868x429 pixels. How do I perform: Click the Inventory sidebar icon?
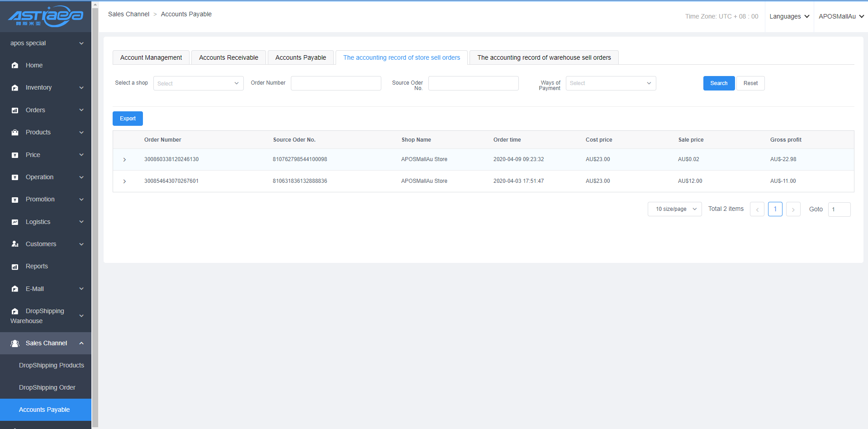15,88
